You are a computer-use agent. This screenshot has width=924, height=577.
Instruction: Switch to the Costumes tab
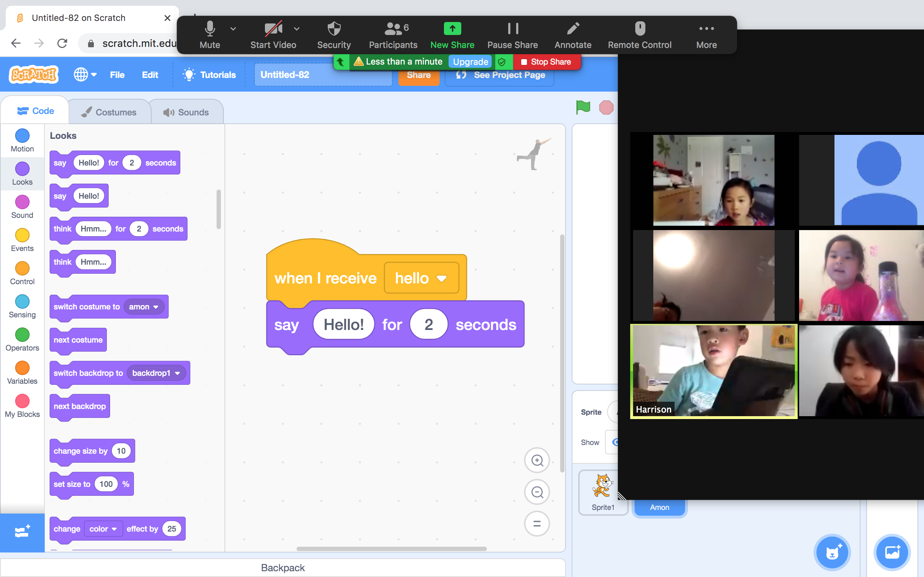[x=110, y=112]
